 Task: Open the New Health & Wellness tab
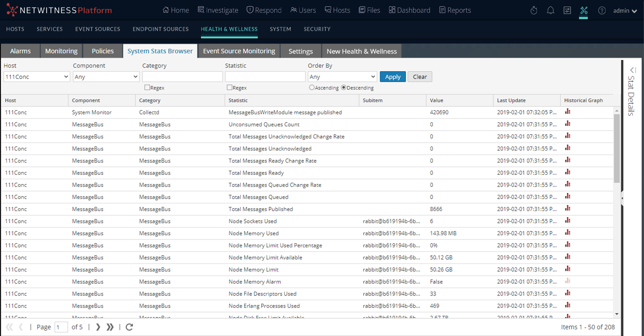coord(362,51)
